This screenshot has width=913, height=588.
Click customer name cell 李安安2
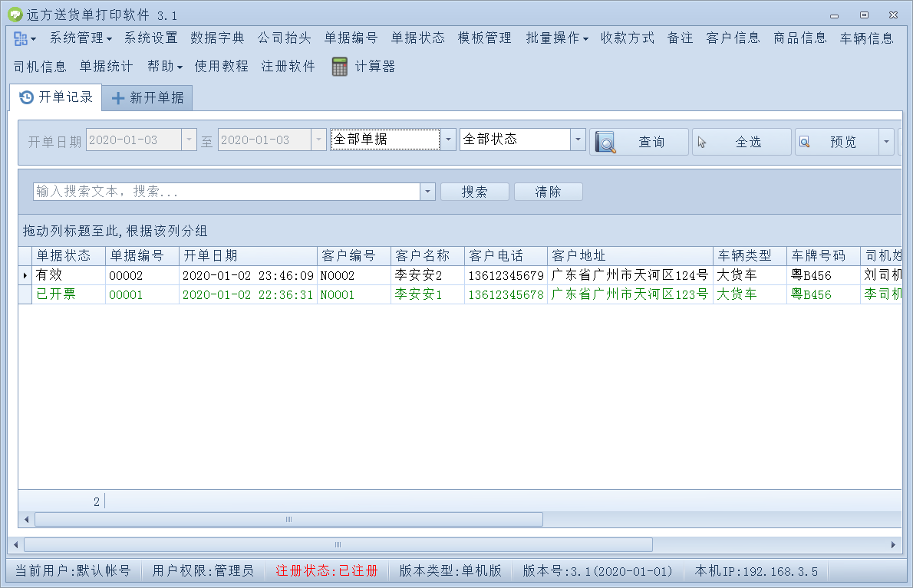427,275
